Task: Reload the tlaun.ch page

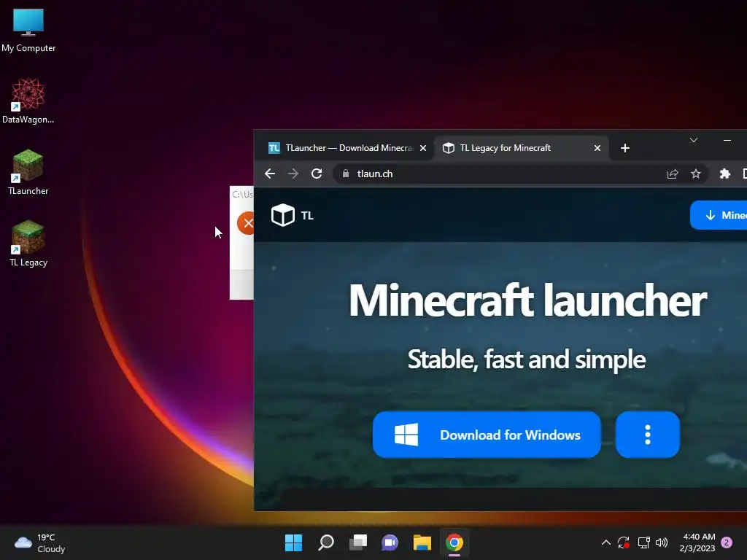Action: [x=317, y=174]
